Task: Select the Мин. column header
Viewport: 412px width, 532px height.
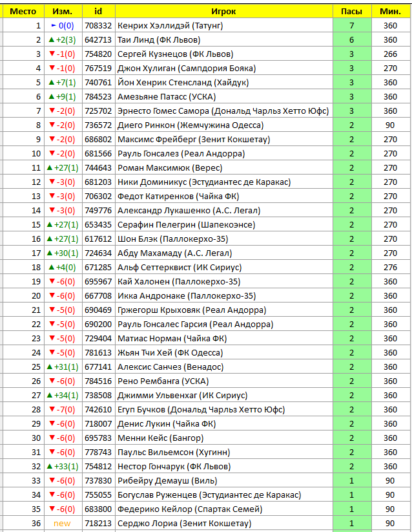Action: [390, 11]
